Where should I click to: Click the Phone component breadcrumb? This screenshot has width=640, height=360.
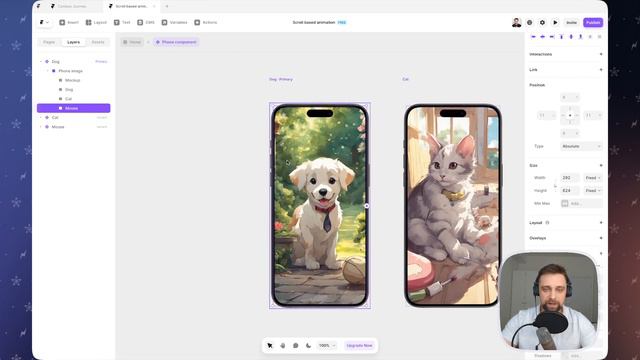point(176,42)
